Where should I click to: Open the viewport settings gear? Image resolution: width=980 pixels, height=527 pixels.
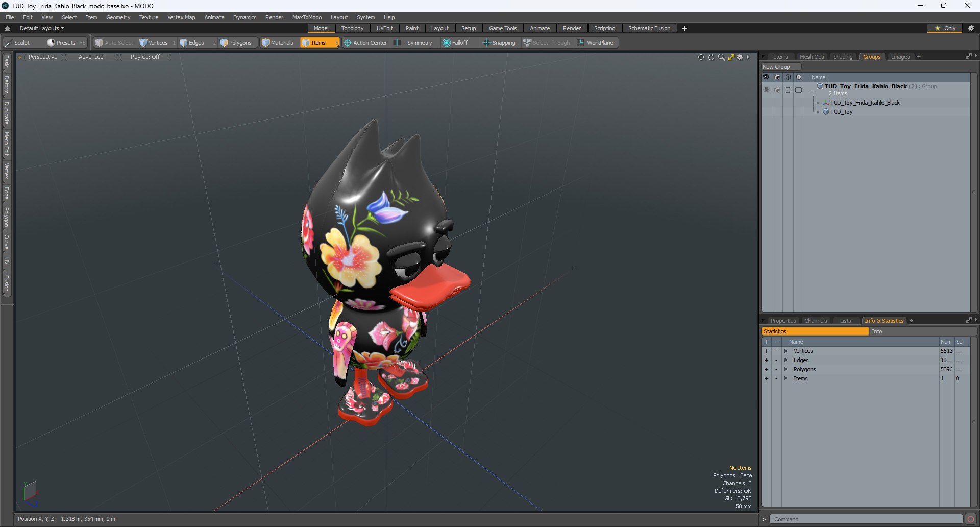pyautogui.click(x=740, y=57)
